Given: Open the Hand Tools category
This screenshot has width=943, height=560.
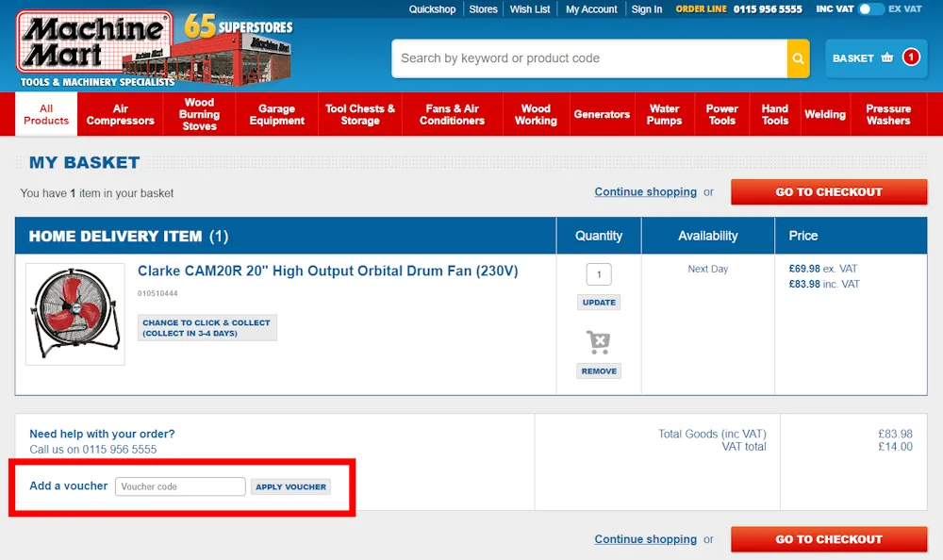Looking at the screenshot, I should click(774, 114).
